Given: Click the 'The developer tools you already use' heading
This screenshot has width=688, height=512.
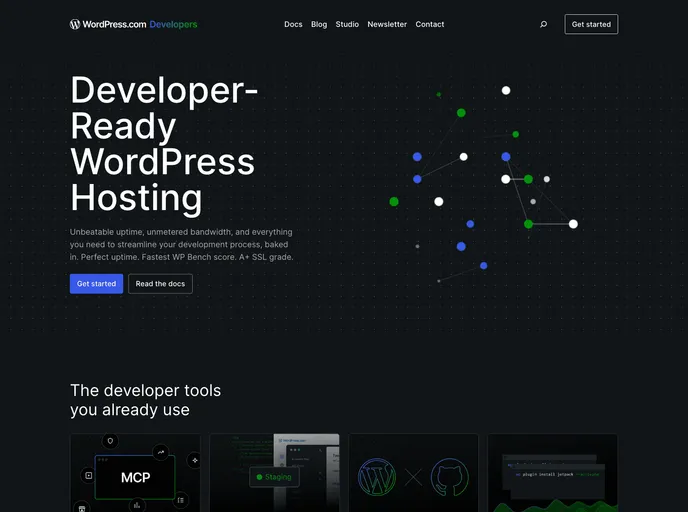Looking at the screenshot, I should click(x=145, y=400).
